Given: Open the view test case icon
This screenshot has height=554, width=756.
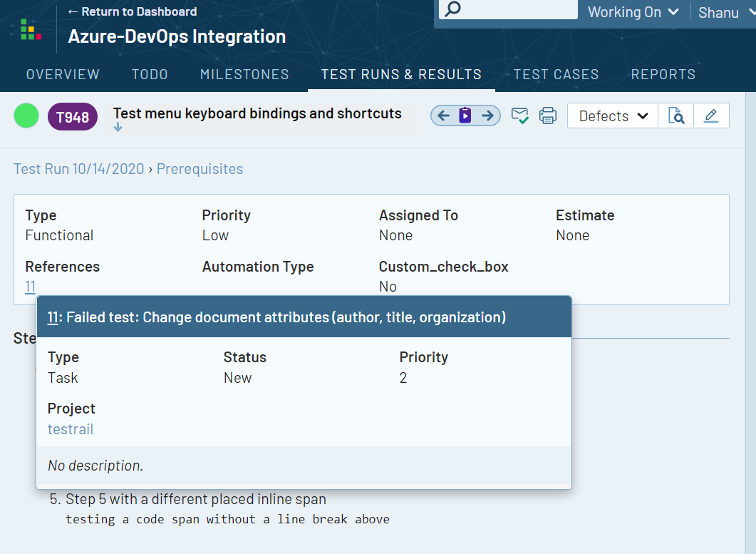Looking at the screenshot, I should (x=675, y=116).
